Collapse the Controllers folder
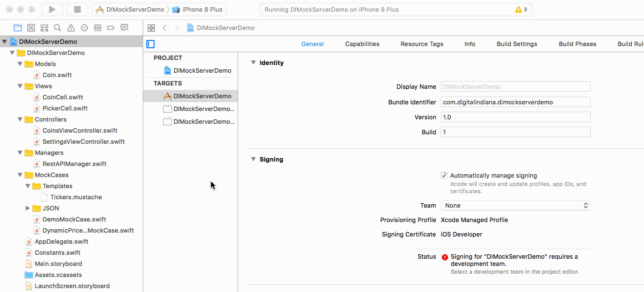644x292 pixels. pos(20,119)
